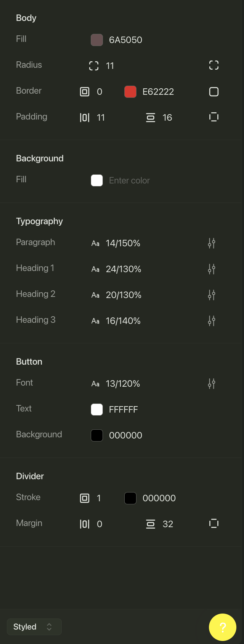Click the Aa font icon for Button font

pyautogui.click(x=95, y=384)
